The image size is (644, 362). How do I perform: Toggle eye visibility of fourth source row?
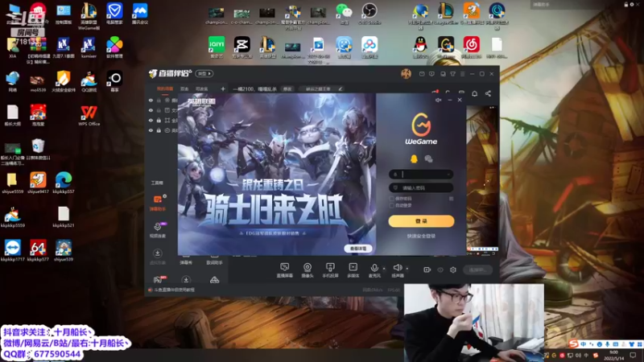(x=151, y=130)
